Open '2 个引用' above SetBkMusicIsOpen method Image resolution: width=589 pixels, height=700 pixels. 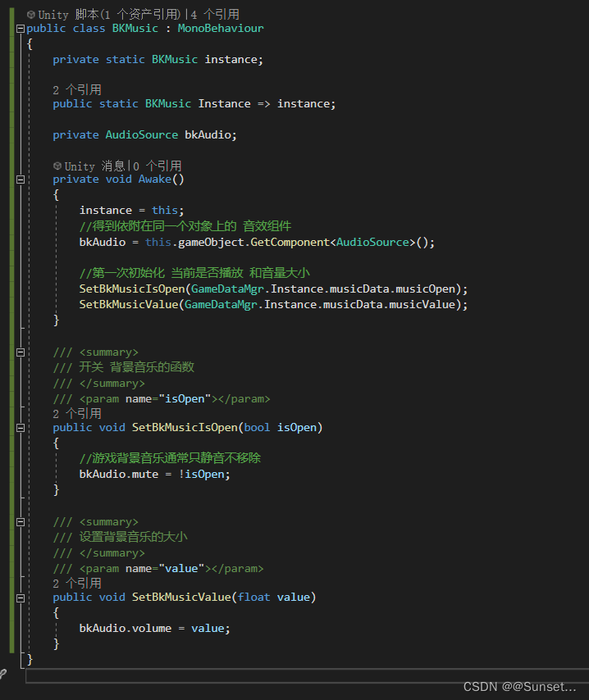[77, 413]
